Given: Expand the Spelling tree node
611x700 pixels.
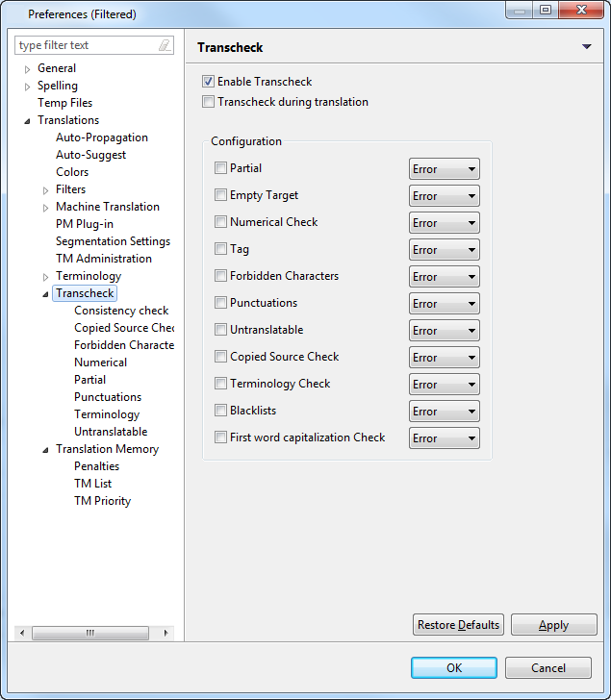Looking at the screenshot, I should pos(27,87).
